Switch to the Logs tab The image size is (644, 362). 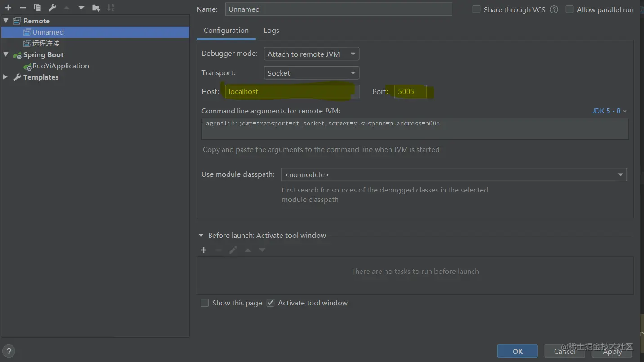(271, 31)
